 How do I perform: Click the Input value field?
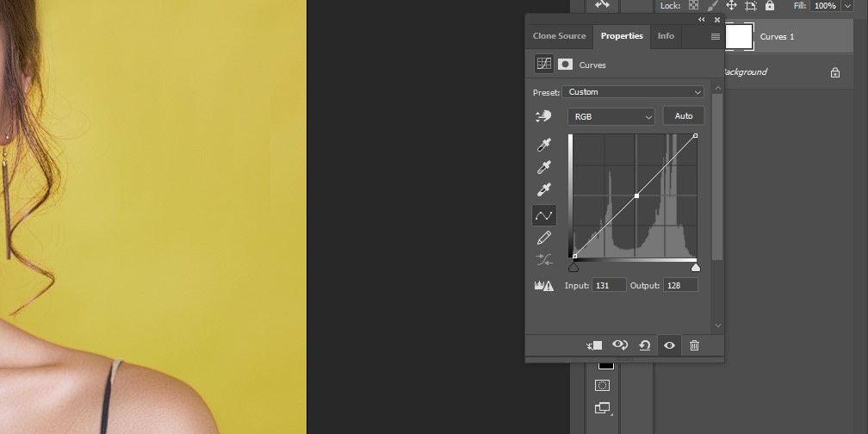point(609,285)
